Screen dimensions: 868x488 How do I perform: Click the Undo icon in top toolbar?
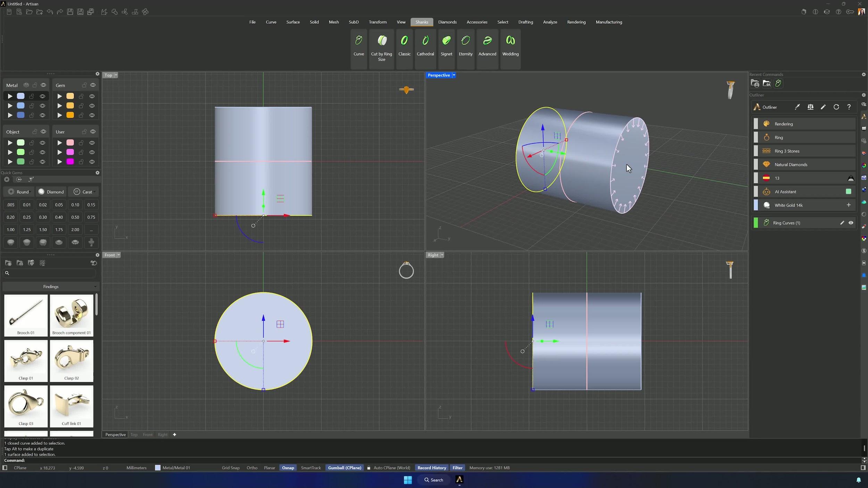50,12
